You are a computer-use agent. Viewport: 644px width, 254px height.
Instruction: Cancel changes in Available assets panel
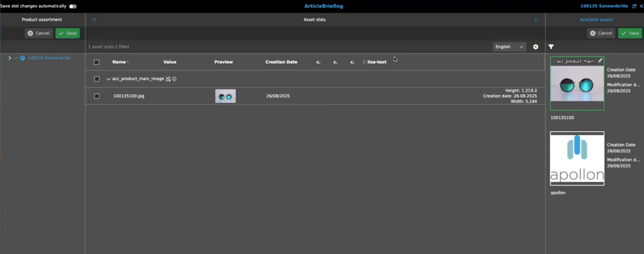(x=601, y=33)
